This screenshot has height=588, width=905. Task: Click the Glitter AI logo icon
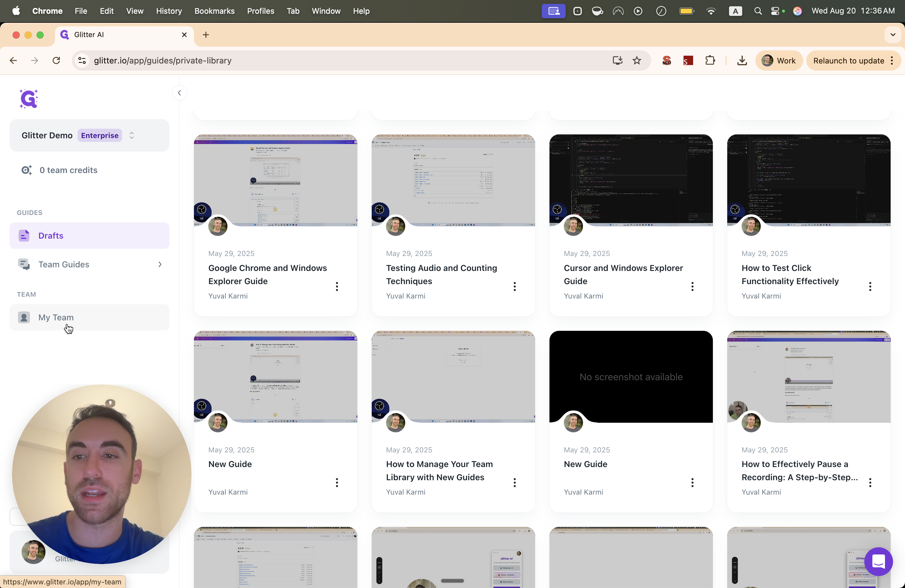point(29,99)
